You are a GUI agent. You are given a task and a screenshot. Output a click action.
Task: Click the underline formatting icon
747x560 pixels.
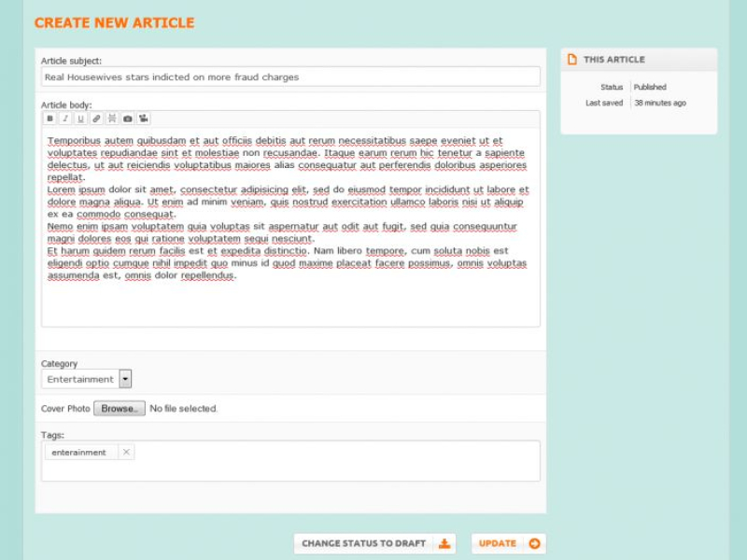click(x=81, y=119)
